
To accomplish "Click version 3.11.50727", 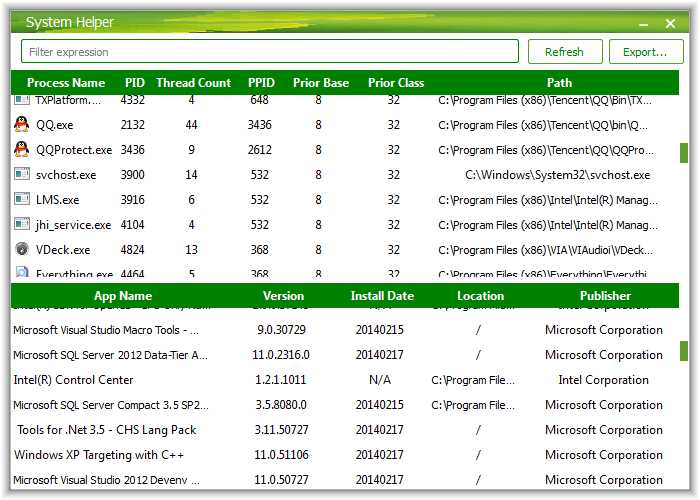I will (281, 430).
